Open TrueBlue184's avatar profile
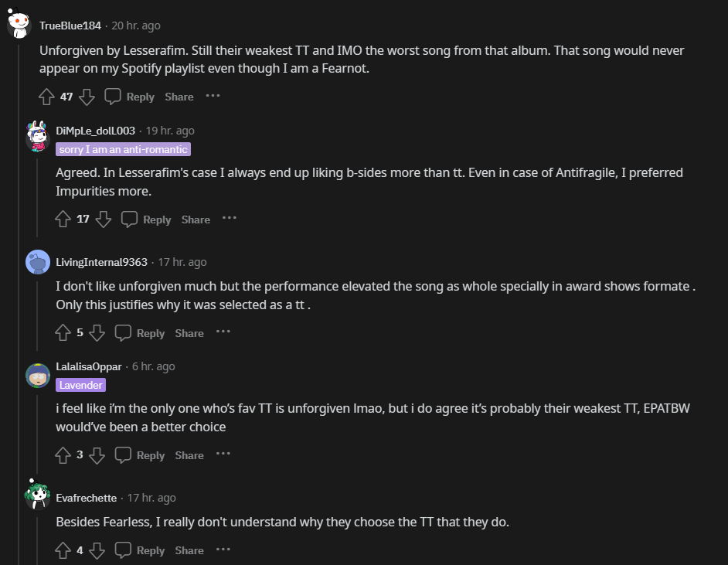Screen dimensions: 728x565 click(x=19, y=25)
